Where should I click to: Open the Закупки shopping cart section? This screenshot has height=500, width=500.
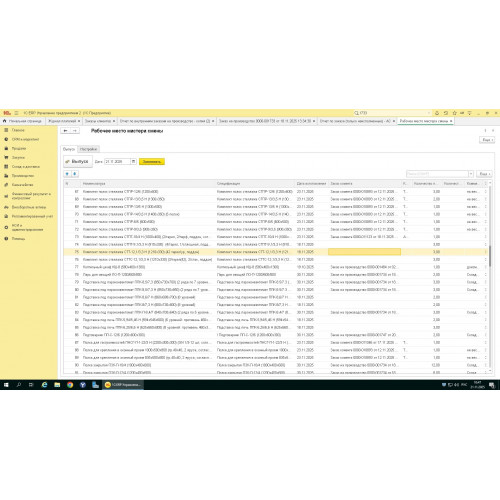pyautogui.click(x=18, y=157)
